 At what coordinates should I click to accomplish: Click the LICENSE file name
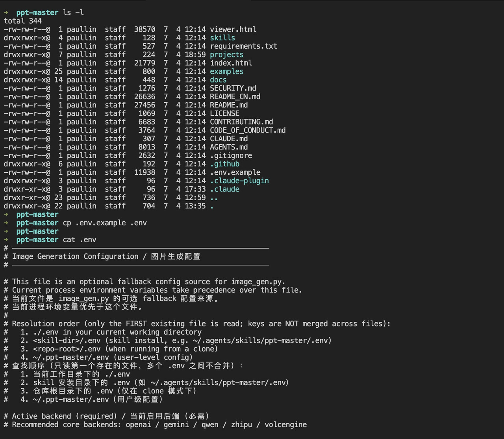224,114
